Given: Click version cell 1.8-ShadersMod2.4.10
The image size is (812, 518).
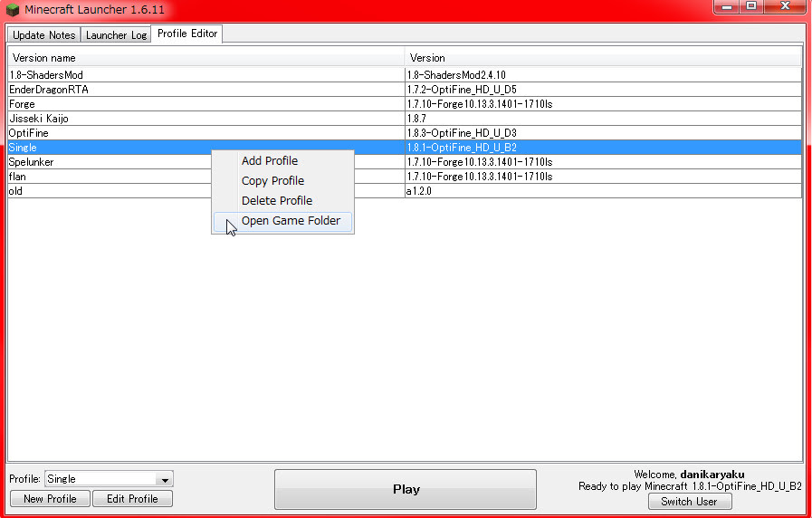Looking at the screenshot, I should (x=603, y=75).
